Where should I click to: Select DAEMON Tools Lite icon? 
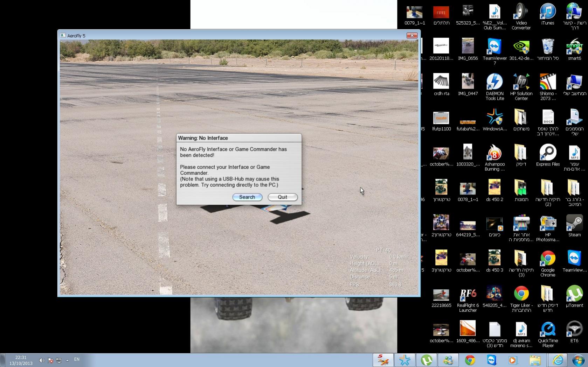(494, 87)
